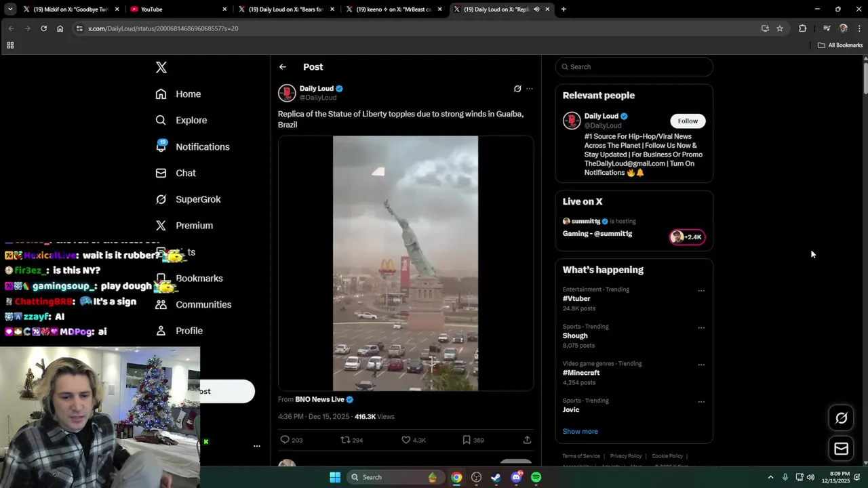
Task: Open the tab search dropdown arrow
Action: coord(9,9)
